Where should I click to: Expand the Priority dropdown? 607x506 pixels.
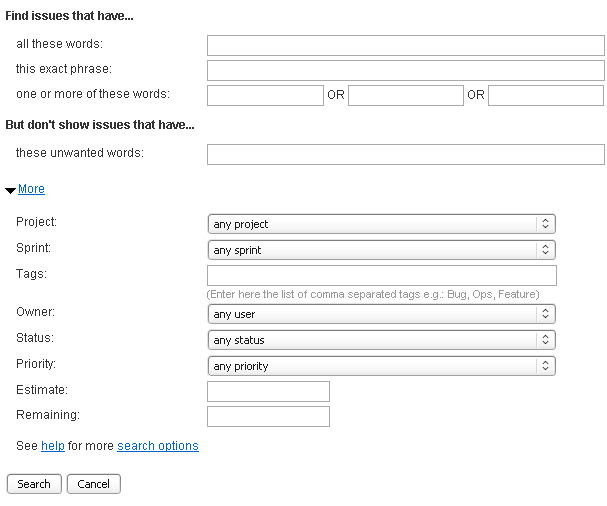click(381, 366)
